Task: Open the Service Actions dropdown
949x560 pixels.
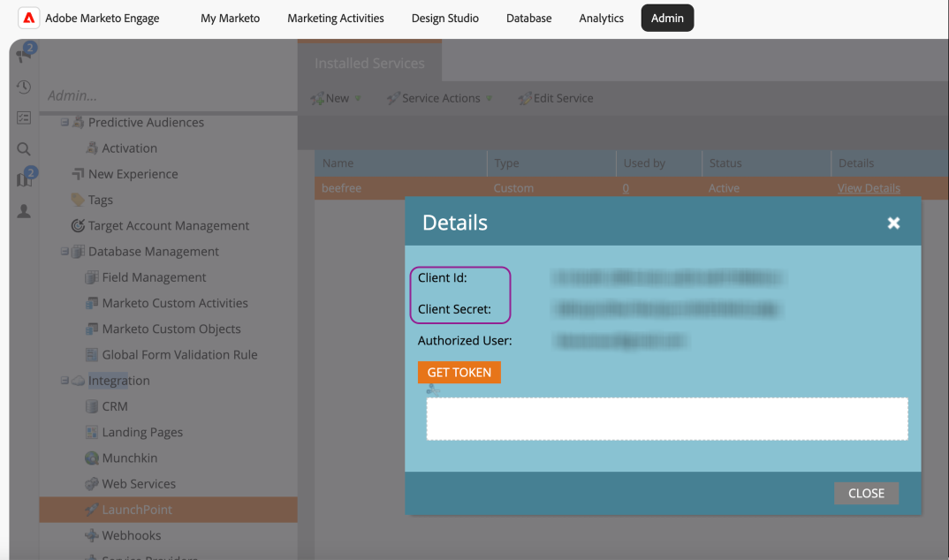Action: click(x=440, y=99)
